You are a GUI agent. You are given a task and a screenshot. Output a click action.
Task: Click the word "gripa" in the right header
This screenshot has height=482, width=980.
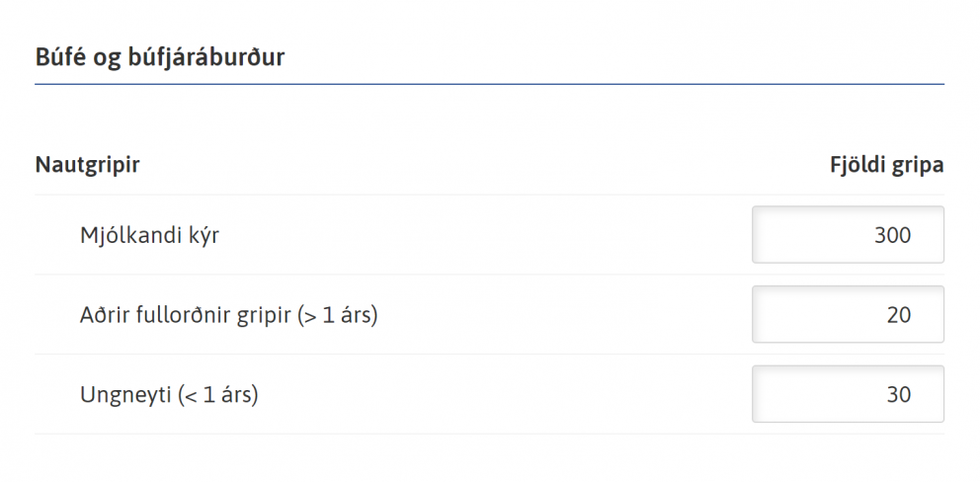pos(918,165)
